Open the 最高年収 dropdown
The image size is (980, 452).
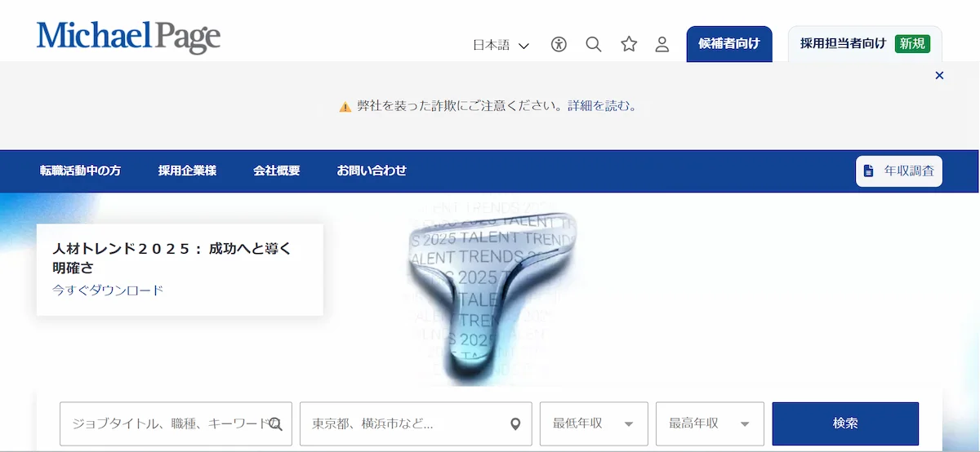tap(710, 423)
